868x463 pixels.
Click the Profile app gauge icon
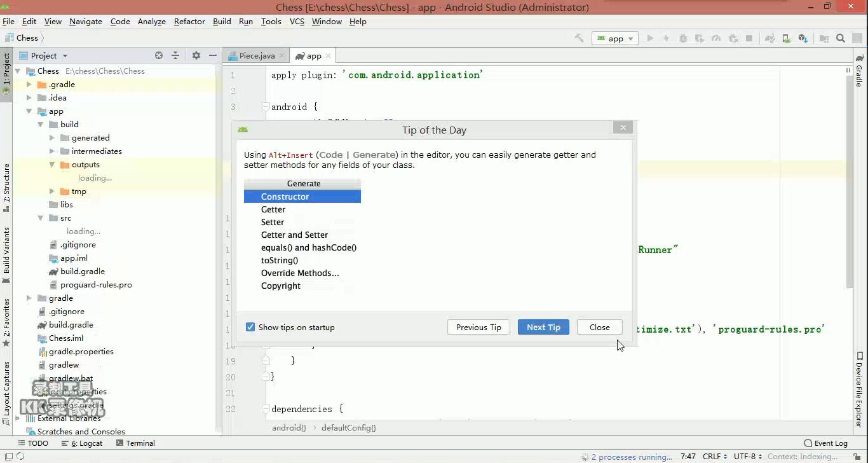(716, 38)
